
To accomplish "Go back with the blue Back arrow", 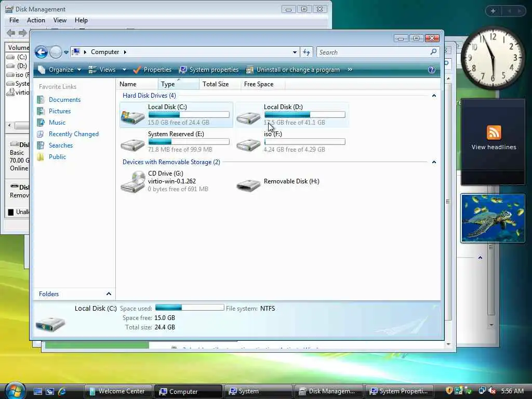I will (x=42, y=52).
